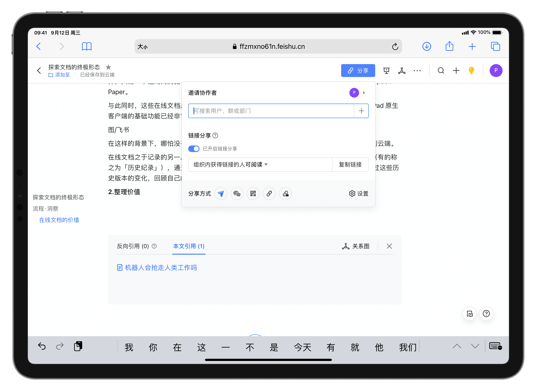
Task: Open share 设置 settings
Action: point(358,194)
